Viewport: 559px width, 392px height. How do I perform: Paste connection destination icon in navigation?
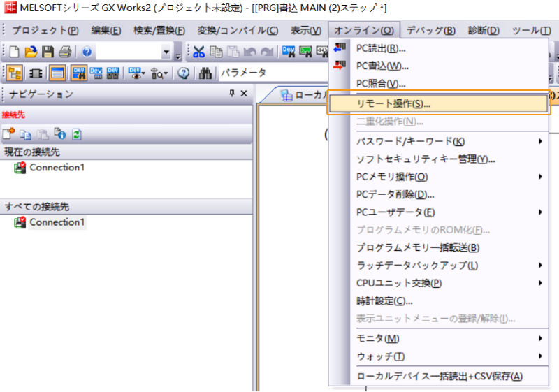[43, 134]
